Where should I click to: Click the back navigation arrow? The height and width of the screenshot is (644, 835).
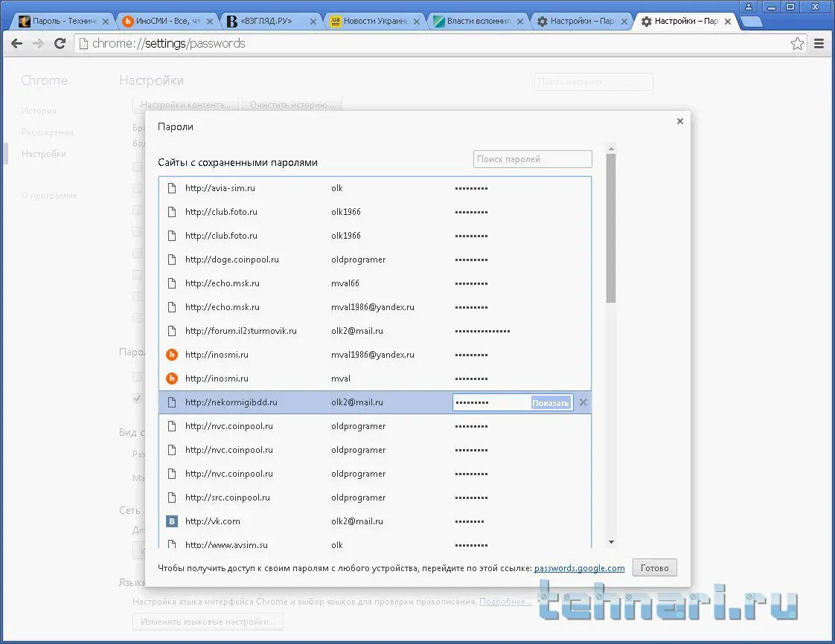click(x=16, y=44)
